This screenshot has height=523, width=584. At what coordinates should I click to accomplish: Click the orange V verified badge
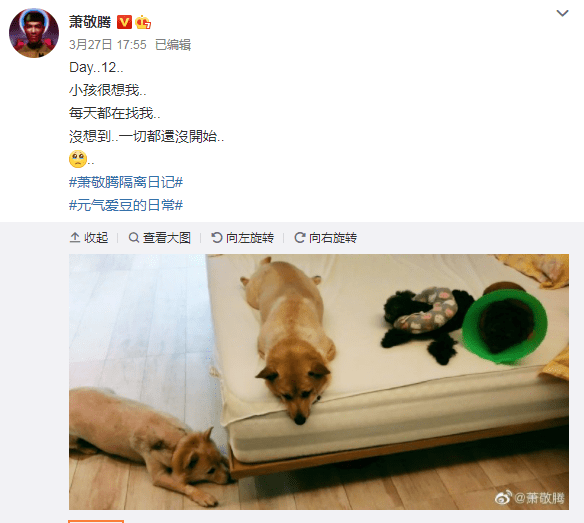click(124, 22)
